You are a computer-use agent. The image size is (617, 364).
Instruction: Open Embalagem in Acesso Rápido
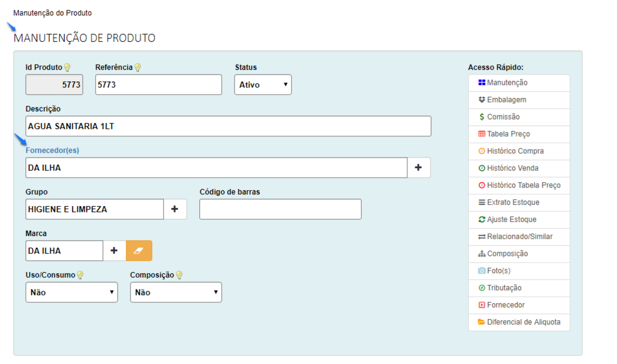click(506, 100)
